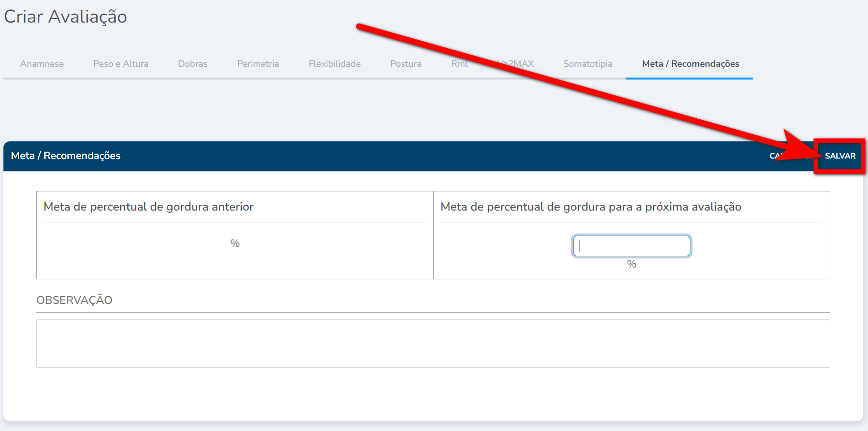Click the Criar Avaliação page heading

66,17
